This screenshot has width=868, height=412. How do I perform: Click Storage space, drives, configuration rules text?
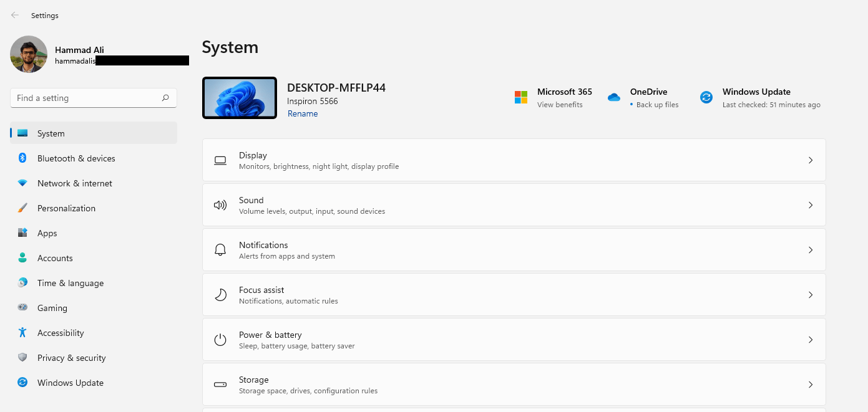(x=308, y=391)
